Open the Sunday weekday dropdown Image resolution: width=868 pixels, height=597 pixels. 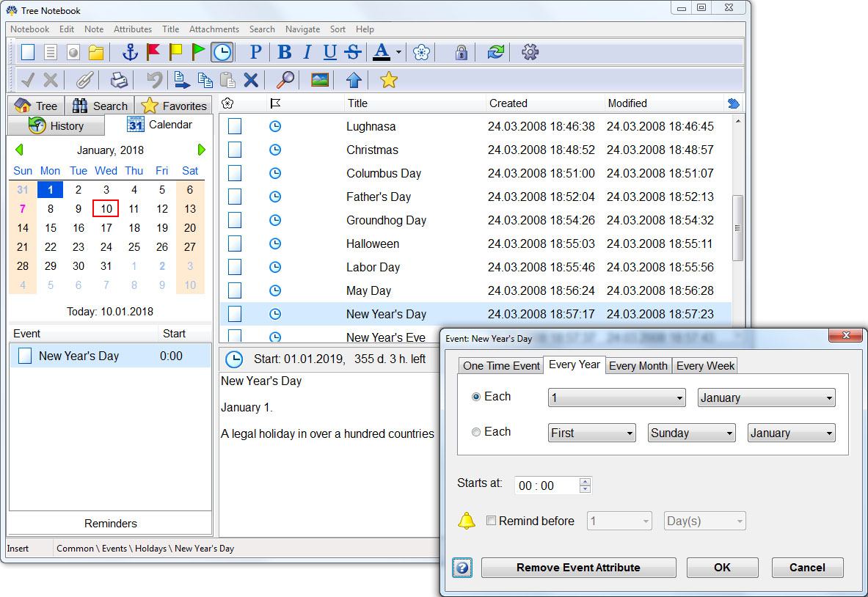691,433
